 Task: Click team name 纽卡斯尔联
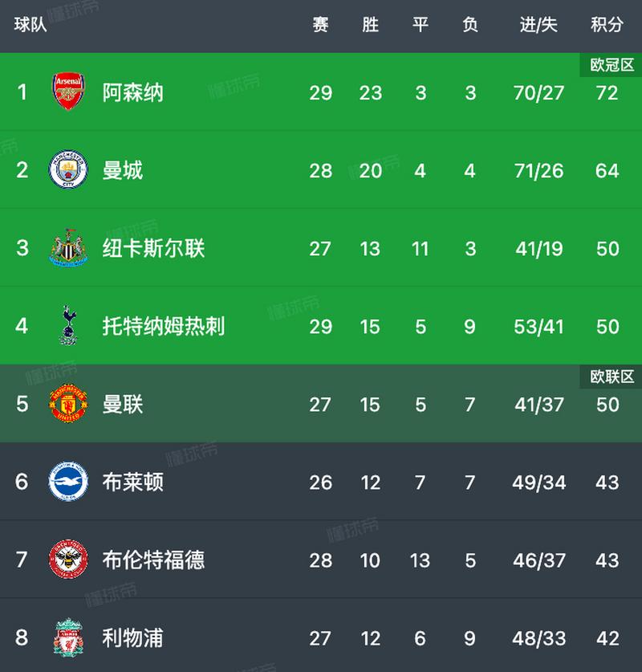coord(153,248)
